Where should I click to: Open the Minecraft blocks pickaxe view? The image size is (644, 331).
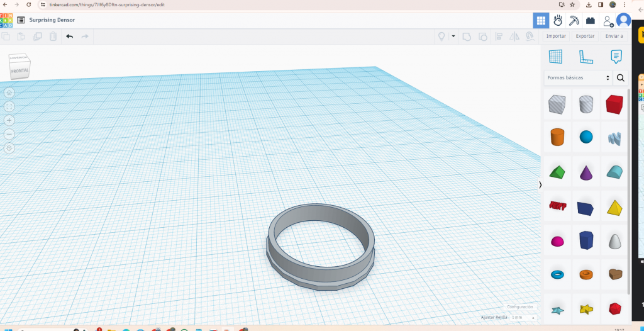[x=574, y=20]
